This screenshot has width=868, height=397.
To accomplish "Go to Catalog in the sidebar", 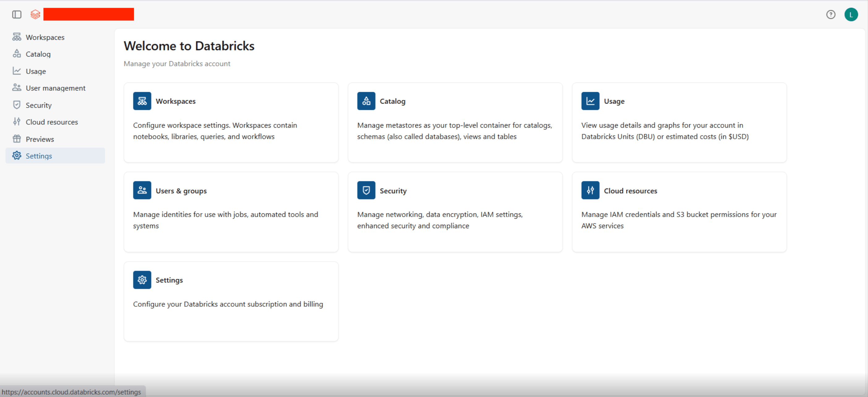I will point(55,54).
